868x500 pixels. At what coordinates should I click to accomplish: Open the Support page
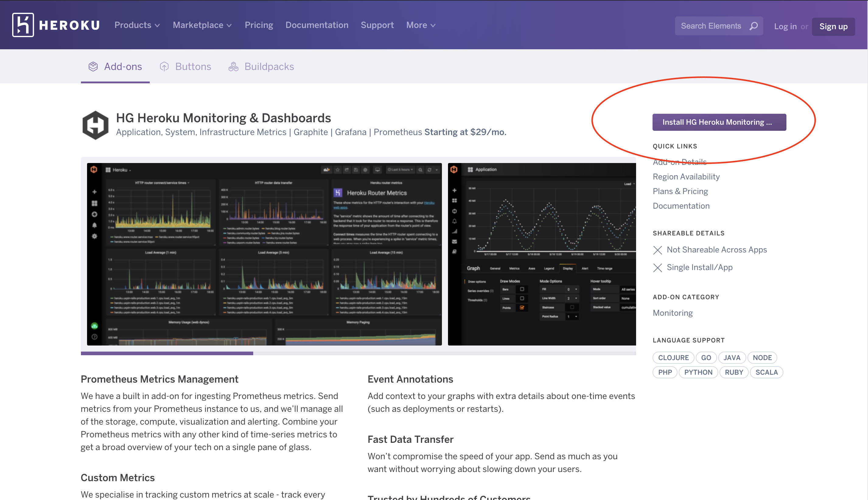point(377,25)
